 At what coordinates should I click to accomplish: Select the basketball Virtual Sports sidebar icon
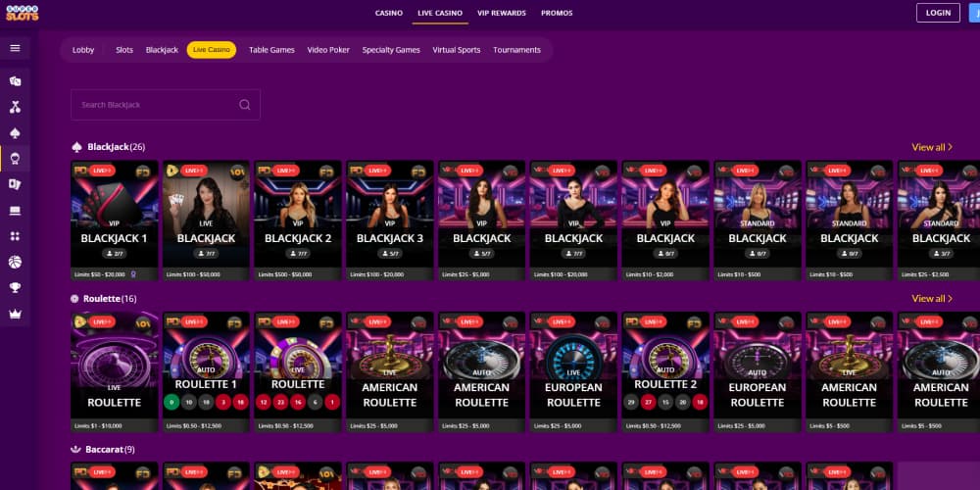click(15, 262)
